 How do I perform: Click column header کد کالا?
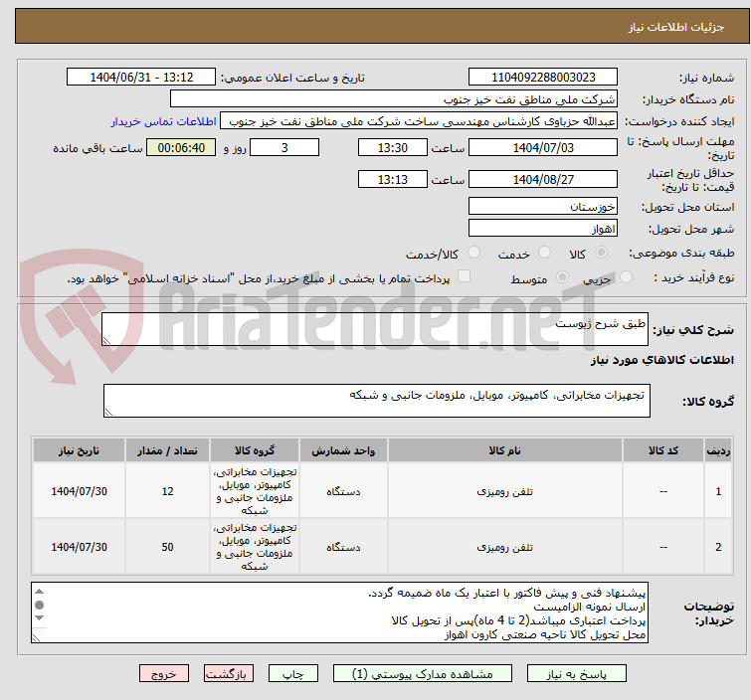pyautogui.click(x=662, y=450)
